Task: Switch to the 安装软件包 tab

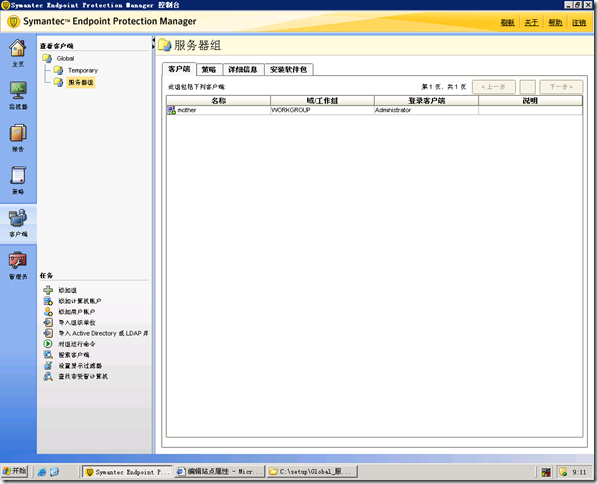Action: pyautogui.click(x=288, y=69)
